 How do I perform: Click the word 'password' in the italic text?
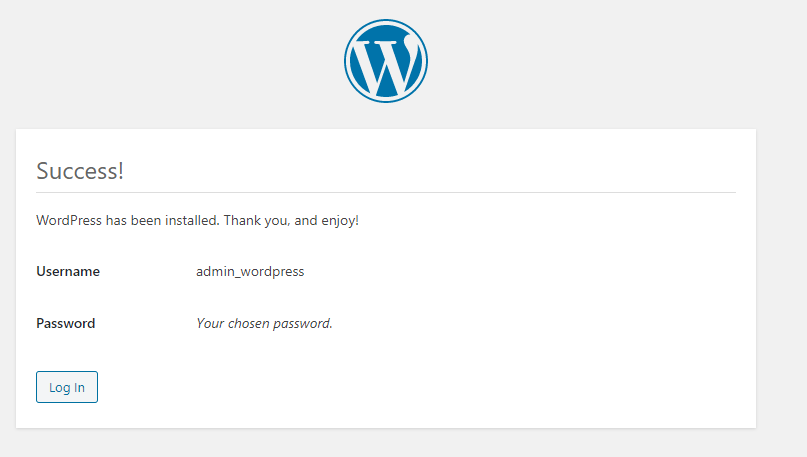(303, 323)
